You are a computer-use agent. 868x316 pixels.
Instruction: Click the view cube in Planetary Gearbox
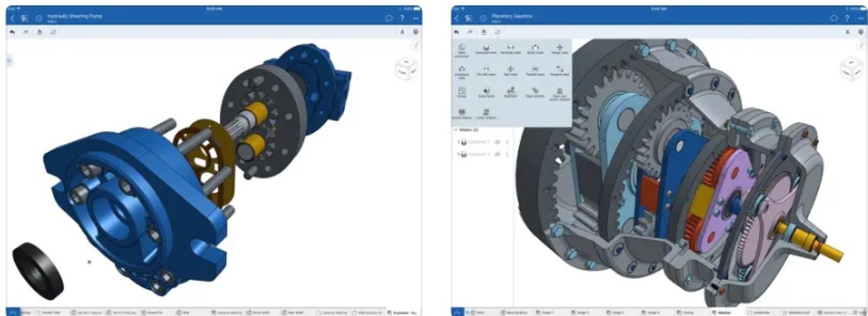point(851,69)
